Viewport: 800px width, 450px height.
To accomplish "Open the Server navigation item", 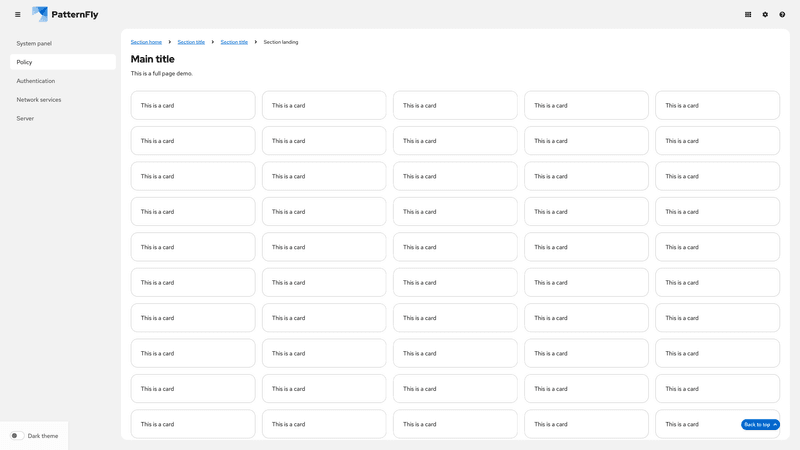I will pos(25,119).
